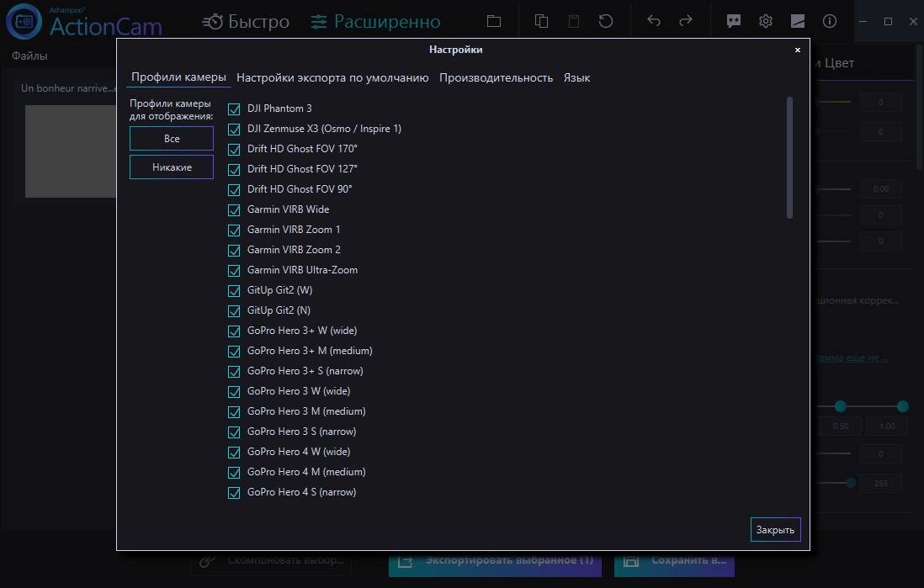The height and width of the screenshot is (588, 924).
Task: Select the video thumbnail in Файлы panel
Action: (x=71, y=151)
